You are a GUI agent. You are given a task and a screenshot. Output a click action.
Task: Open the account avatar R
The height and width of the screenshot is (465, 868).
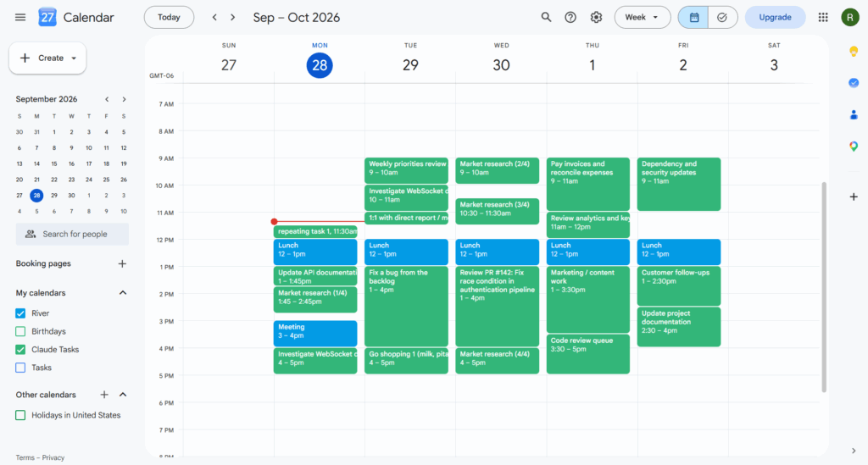click(x=849, y=17)
